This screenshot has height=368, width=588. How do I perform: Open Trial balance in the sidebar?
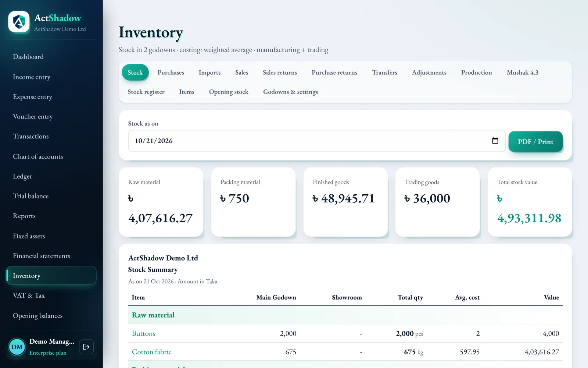point(51,196)
